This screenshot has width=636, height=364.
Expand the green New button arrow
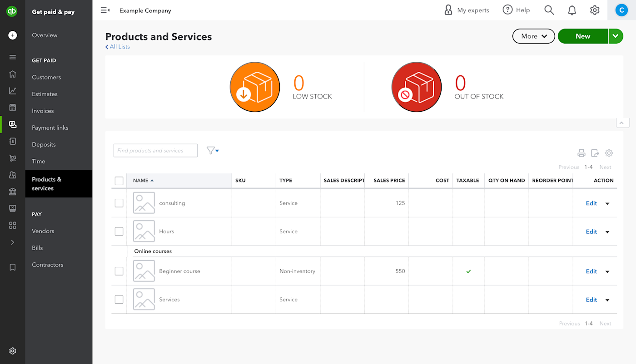(616, 36)
